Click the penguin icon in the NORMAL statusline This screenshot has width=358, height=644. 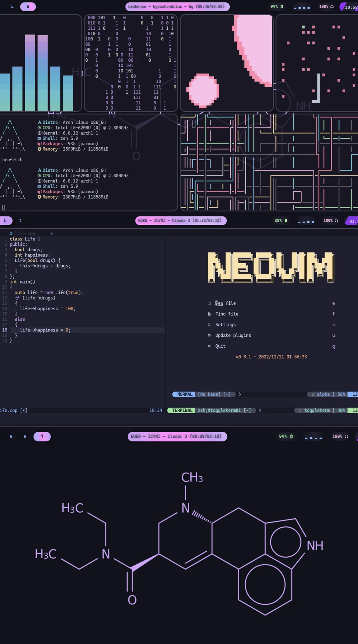[x=240, y=394]
